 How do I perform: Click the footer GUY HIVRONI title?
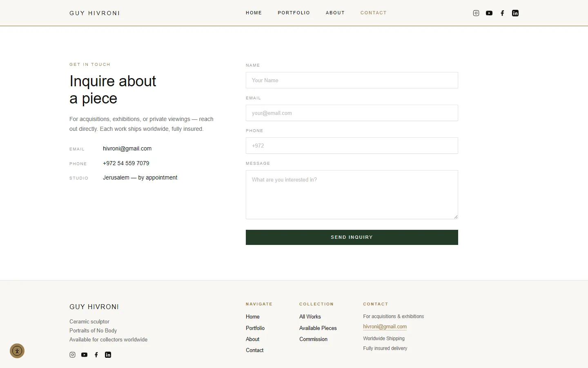coord(94,307)
